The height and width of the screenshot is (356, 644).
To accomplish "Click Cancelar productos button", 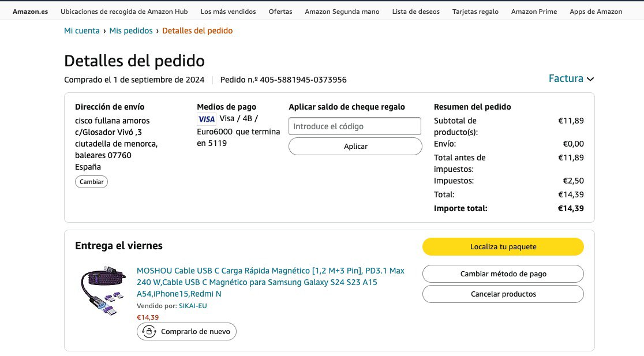I will 503,294.
